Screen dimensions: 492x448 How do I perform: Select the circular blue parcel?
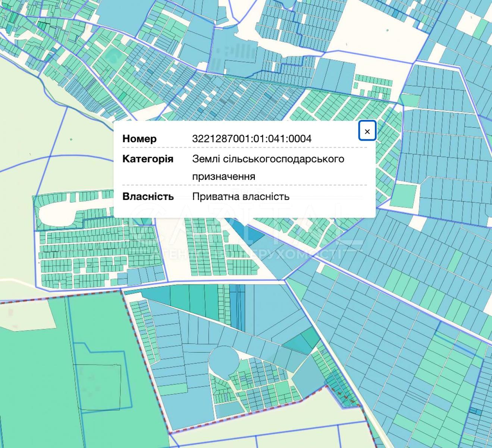point(224,361)
